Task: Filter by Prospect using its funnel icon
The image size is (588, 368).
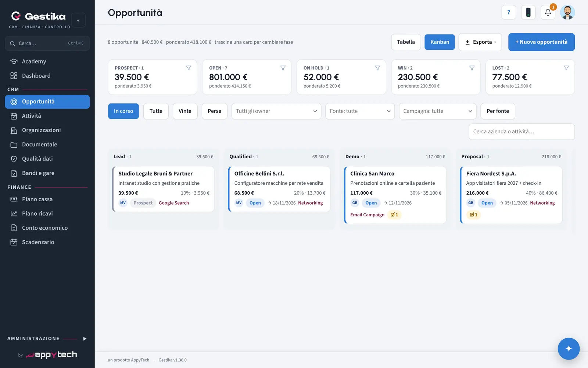Action: (189, 68)
